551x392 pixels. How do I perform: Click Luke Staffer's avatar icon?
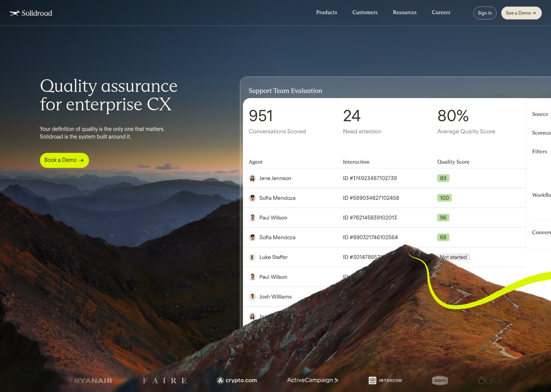pos(253,257)
